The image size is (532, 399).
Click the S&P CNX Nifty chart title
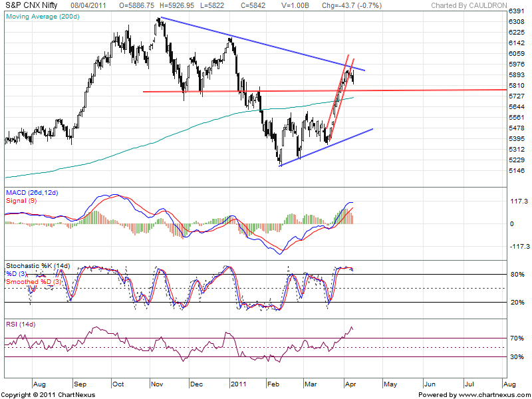click(33, 5)
